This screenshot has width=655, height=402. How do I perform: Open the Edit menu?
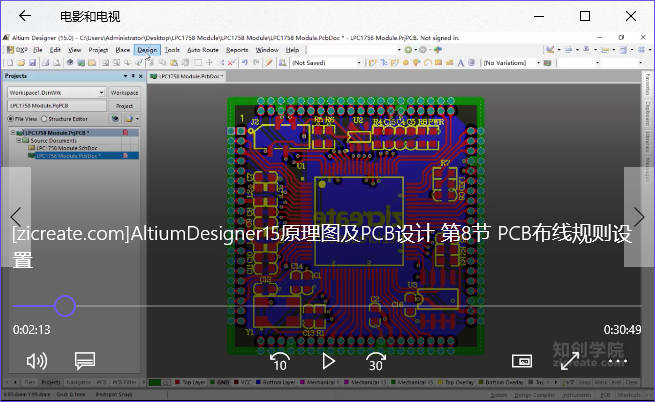(55, 50)
